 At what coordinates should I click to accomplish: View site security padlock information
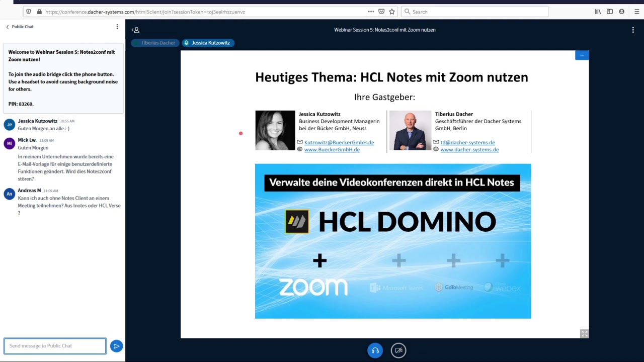point(39,12)
